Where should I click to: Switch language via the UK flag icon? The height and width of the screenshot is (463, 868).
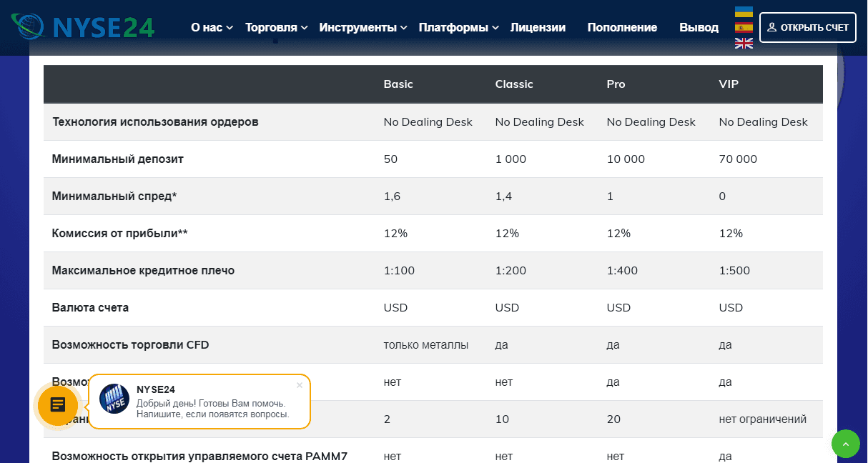point(744,43)
